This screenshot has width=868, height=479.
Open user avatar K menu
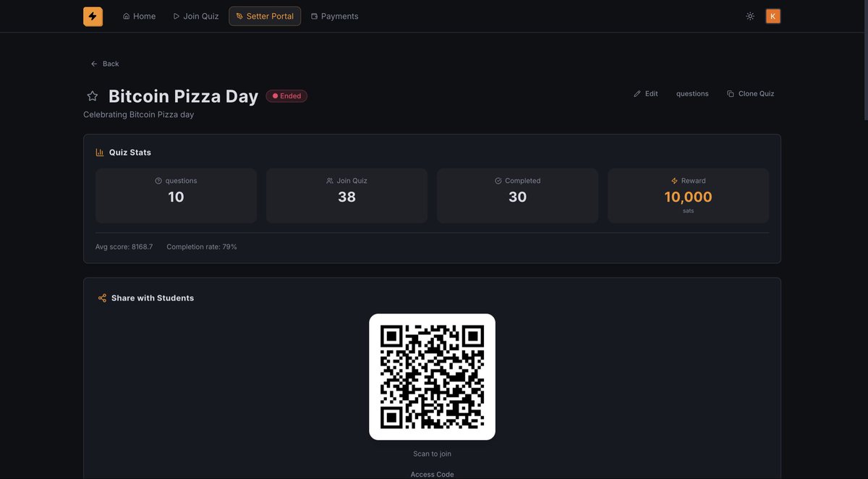pyautogui.click(x=773, y=16)
